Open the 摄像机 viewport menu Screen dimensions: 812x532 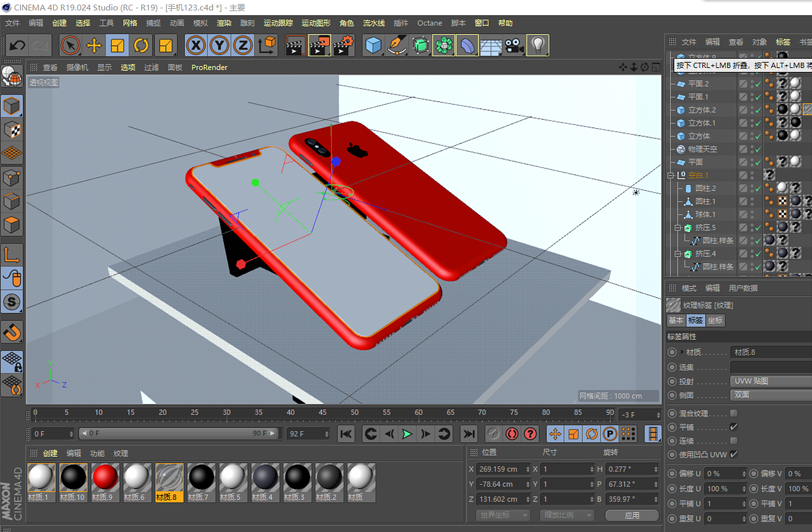[77, 67]
